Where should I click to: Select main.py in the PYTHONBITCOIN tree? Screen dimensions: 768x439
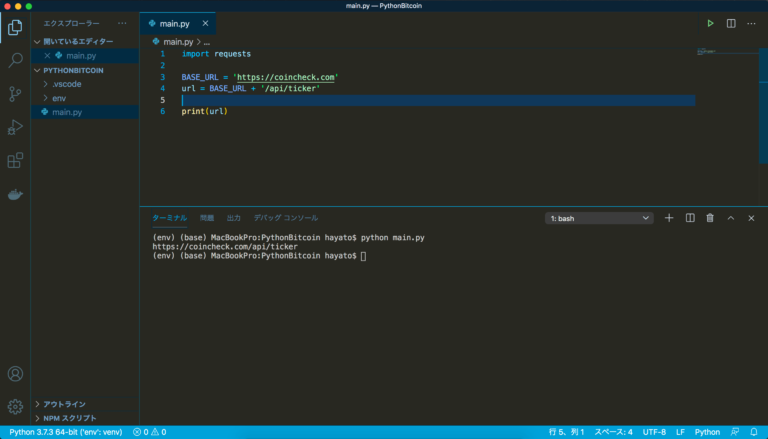click(85, 112)
